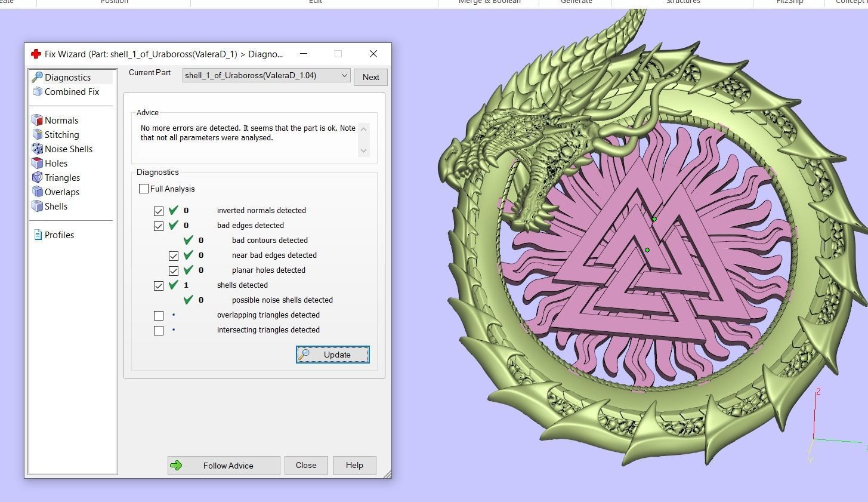Click the Overlaps icon in sidebar
The image size is (868, 502).
[x=38, y=192]
